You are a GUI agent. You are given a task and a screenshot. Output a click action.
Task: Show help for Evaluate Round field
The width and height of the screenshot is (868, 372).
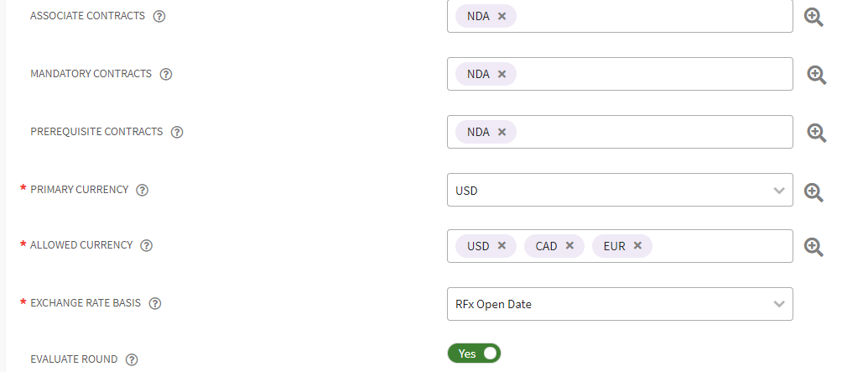132,359
